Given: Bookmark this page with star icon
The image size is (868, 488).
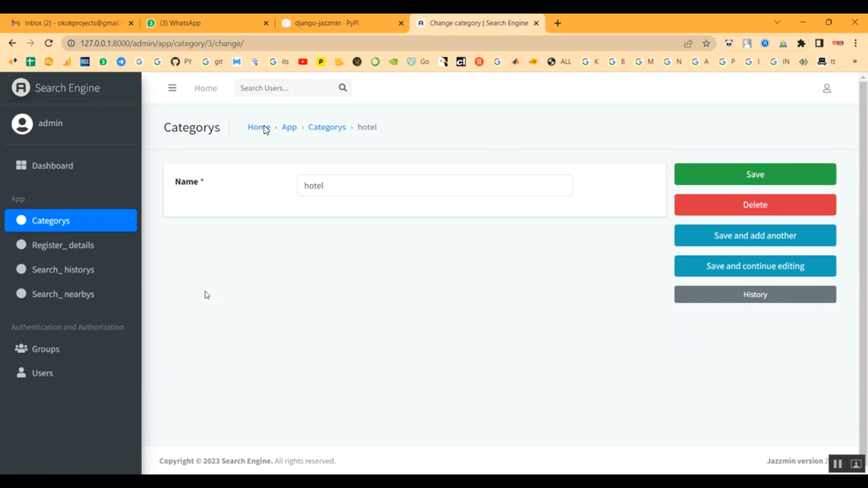Looking at the screenshot, I should point(707,43).
